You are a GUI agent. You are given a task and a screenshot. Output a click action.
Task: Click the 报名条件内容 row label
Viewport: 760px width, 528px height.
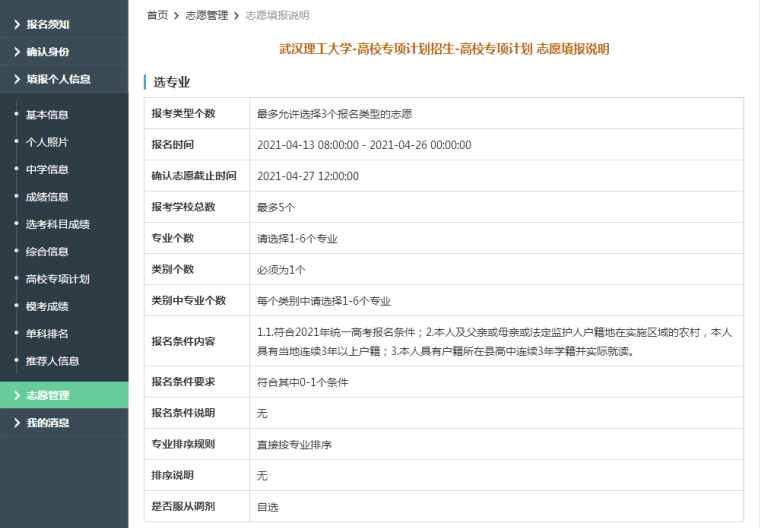coord(183,341)
